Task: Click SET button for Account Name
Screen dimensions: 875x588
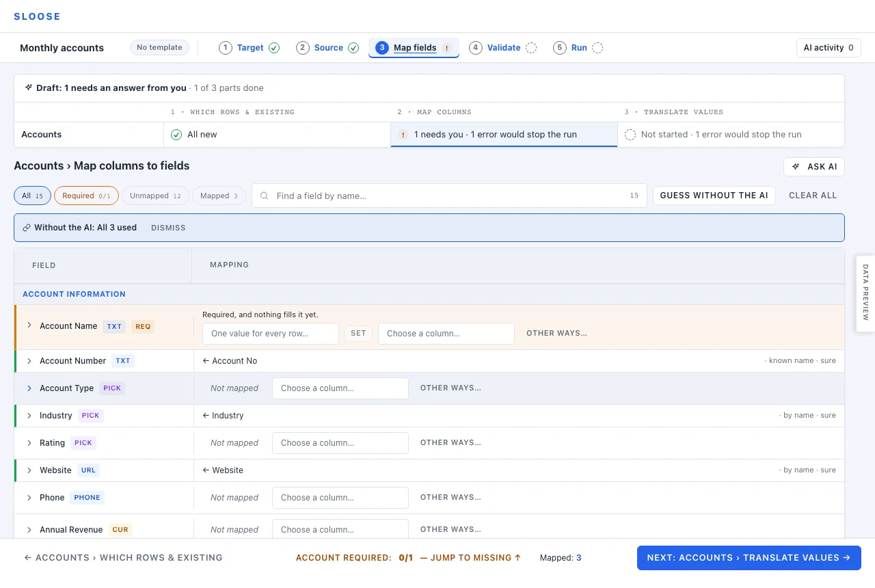Action: point(358,334)
